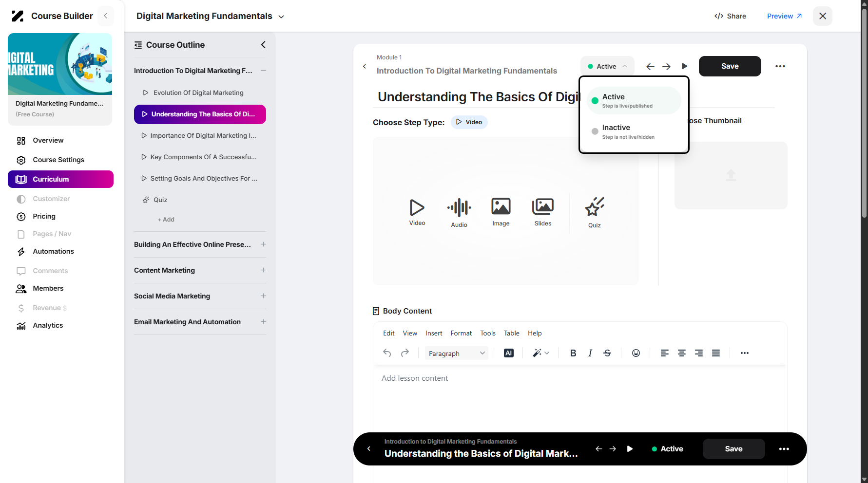
Task: Redo the editor action
Action: (405, 353)
